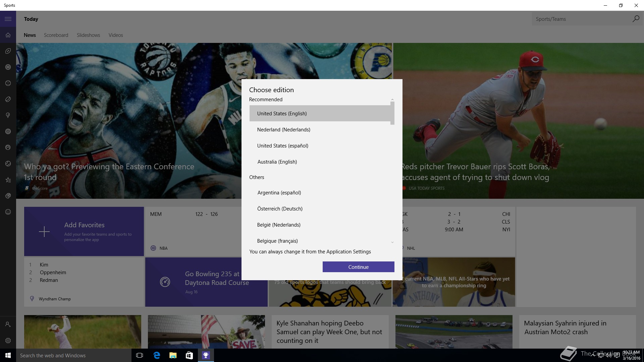
Task: Open the Go Bowling 235 at Daytona tile
Action: tap(206, 282)
